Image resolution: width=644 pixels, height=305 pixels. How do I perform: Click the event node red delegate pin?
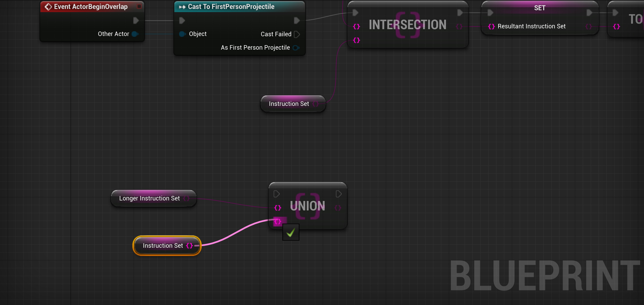(139, 6)
